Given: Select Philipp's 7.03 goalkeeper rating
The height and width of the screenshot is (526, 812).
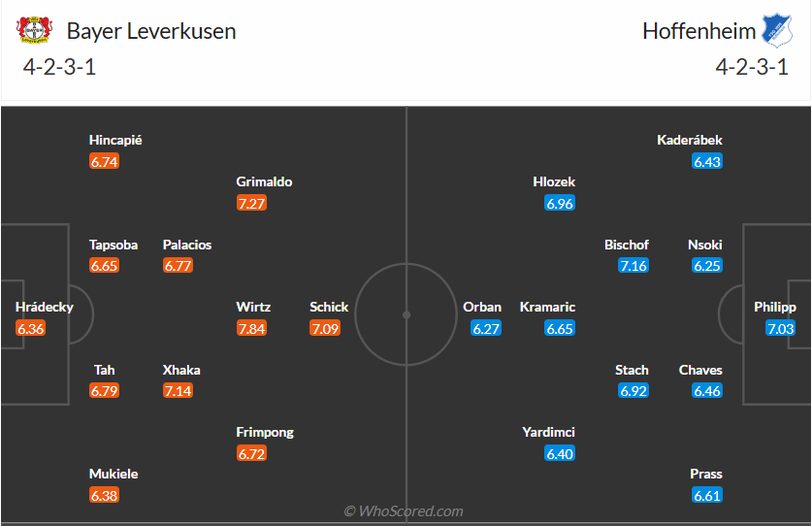Looking at the screenshot, I should 780,328.
